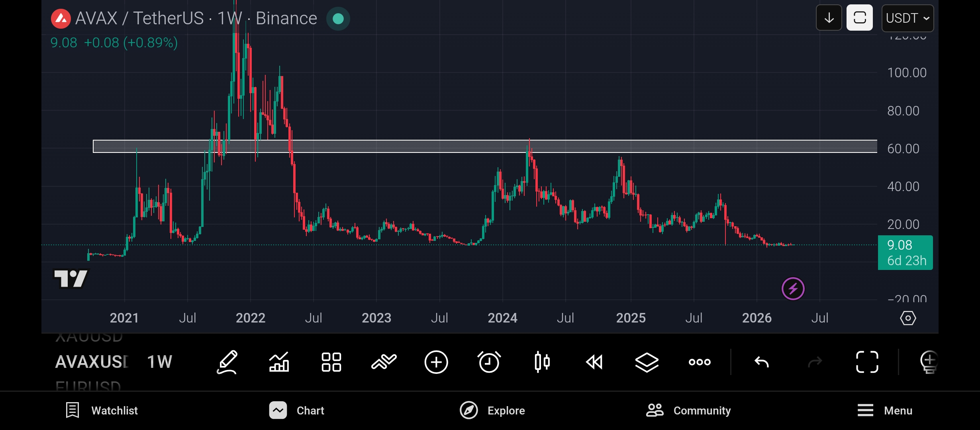This screenshot has height=430, width=980.
Task: Open the object tree layers icon
Action: click(647, 362)
